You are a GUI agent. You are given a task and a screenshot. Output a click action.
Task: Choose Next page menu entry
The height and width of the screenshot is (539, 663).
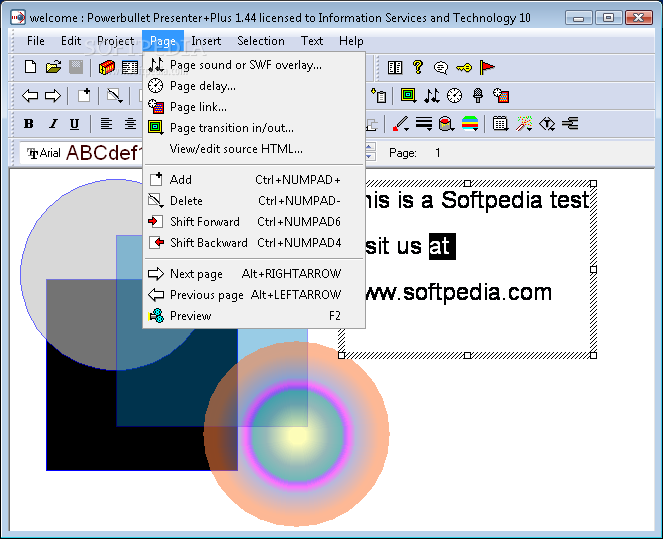[x=254, y=274]
